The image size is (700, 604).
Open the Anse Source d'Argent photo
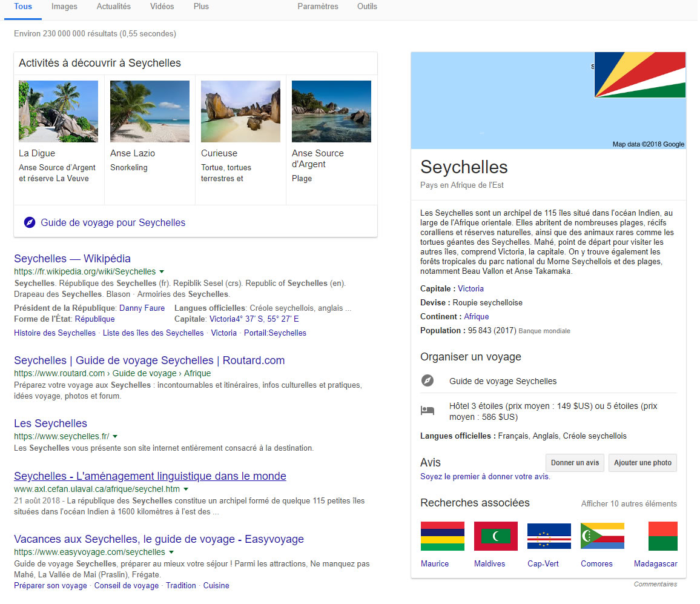(331, 111)
